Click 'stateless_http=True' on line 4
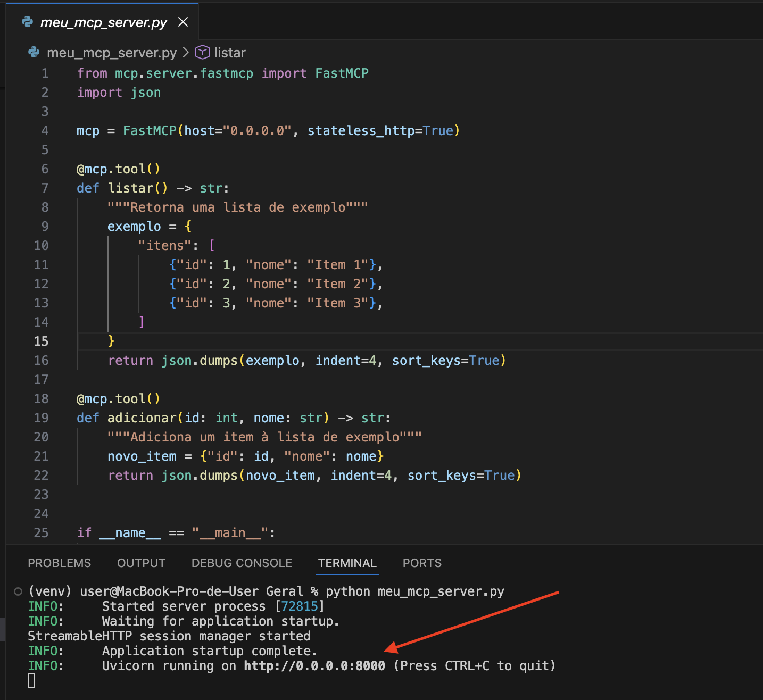This screenshot has width=763, height=700. pyautogui.click(x=380, y=131)
